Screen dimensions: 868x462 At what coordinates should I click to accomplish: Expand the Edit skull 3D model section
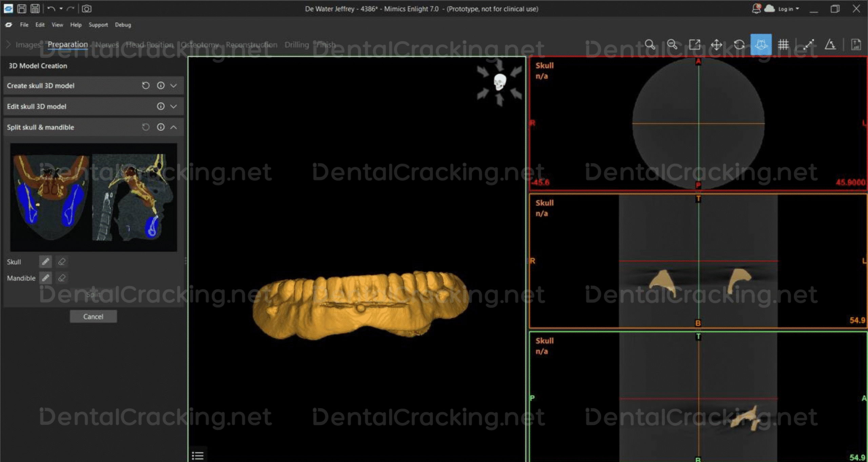tap(174, 106)
